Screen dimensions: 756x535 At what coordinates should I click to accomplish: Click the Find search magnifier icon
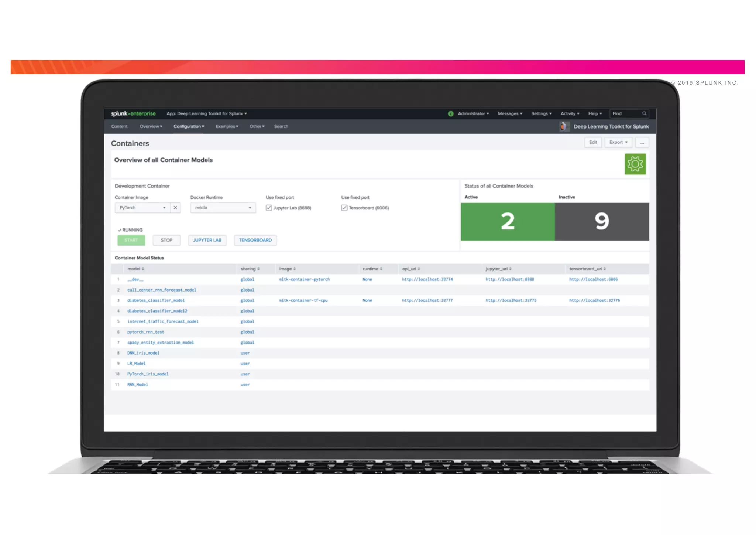click(x=644, y=114)
